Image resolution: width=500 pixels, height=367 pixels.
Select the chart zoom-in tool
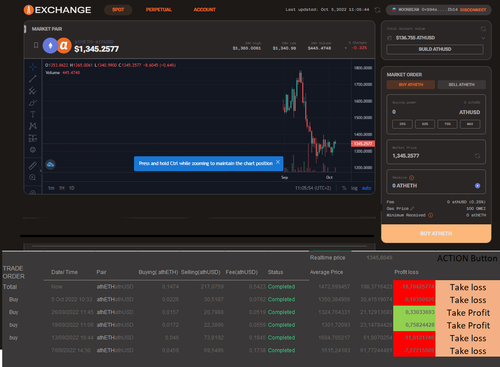coord(33,177)
